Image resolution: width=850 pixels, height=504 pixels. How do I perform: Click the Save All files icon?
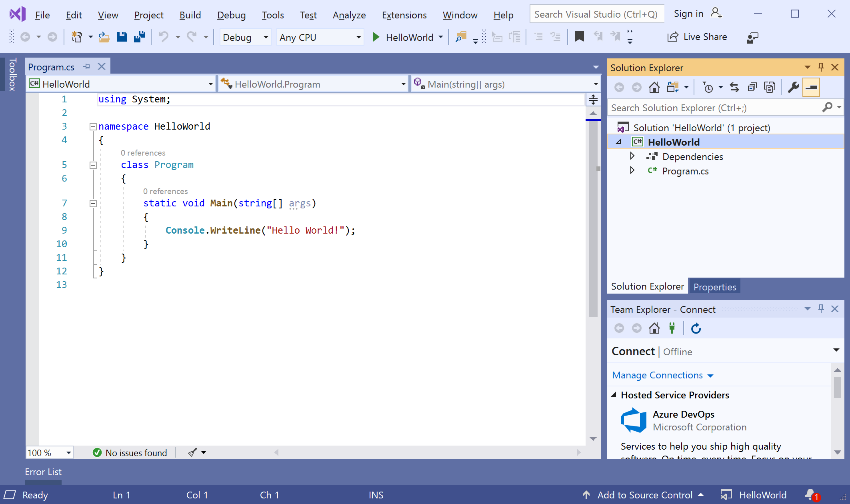140,37
